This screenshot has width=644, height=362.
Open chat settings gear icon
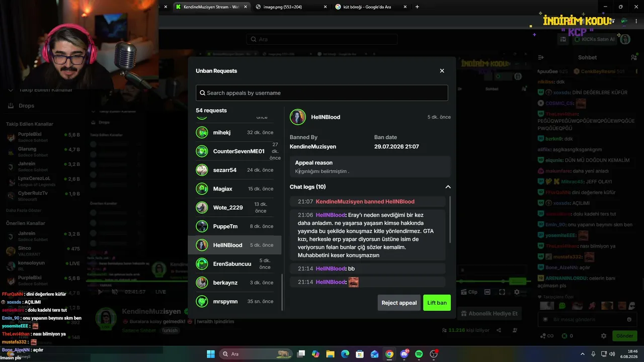[x=604, y=336]
